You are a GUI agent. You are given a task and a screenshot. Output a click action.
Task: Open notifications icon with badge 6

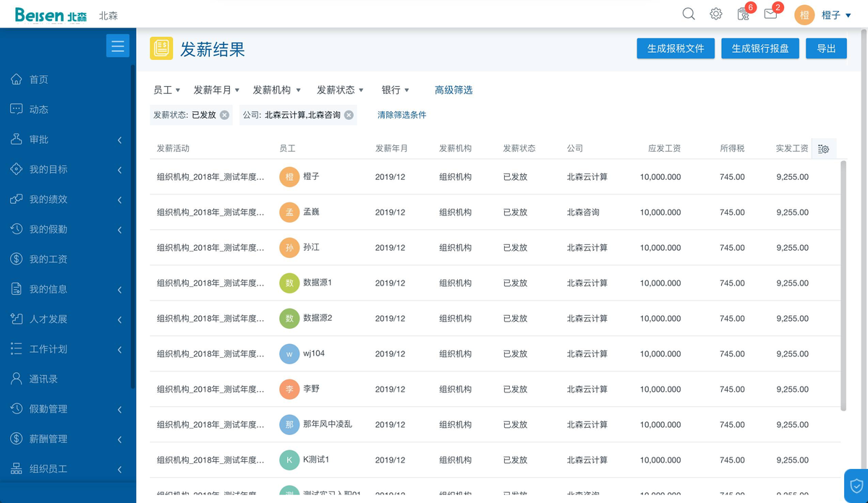click(x=743, y=14)
